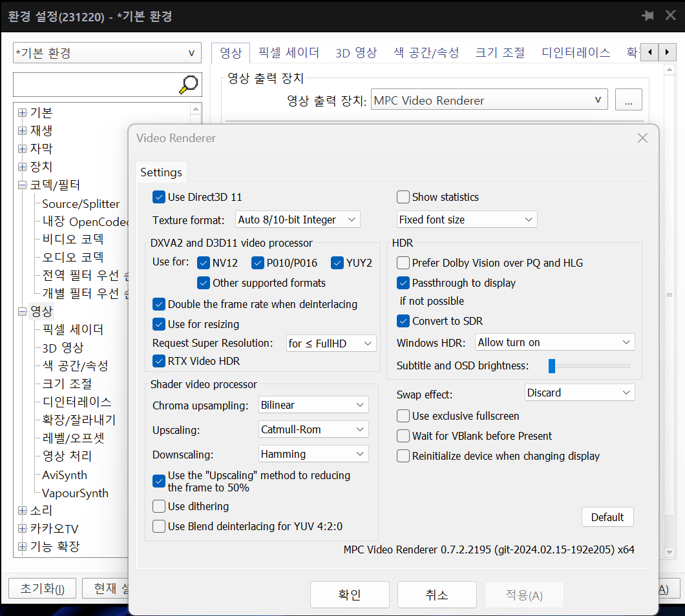This screenshot has height=616, width=685.
Task: Open Request Super Resolution dropdown
Action: click(x=331, y=344)
